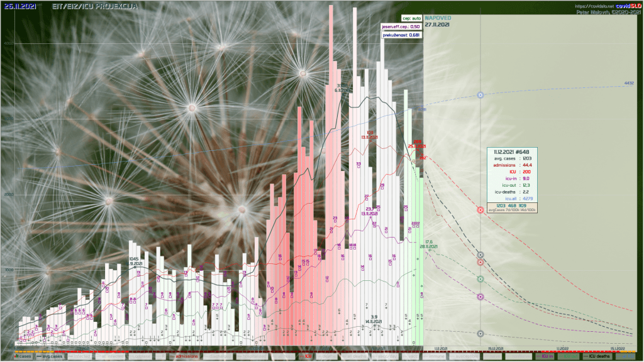Enable the ICU in legend item
Screen dimensions: 644x362
coord(546,356)
